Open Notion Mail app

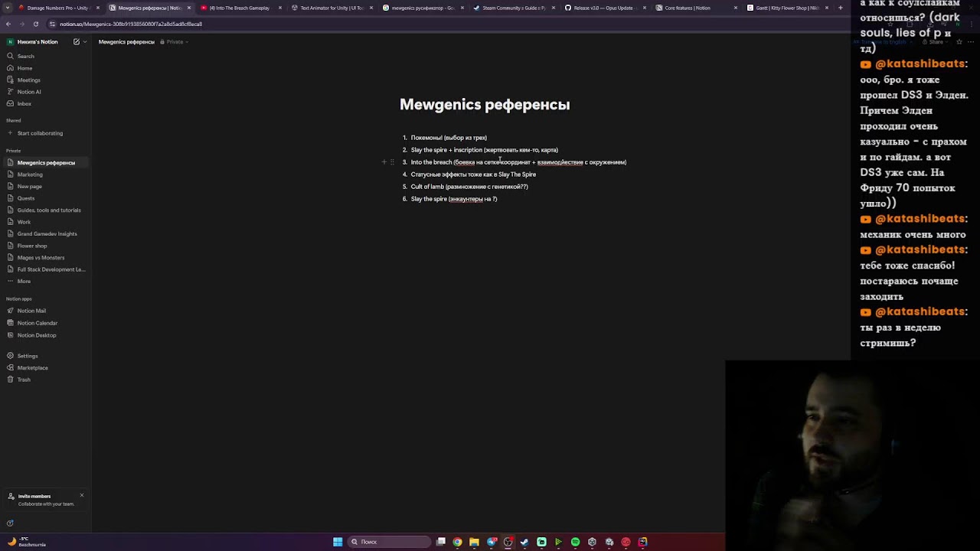click(x=46, y=311)
